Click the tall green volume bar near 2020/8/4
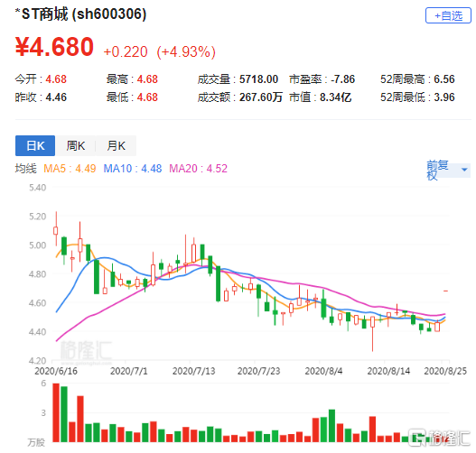This screenshot has height=453, width=476. 331,426
